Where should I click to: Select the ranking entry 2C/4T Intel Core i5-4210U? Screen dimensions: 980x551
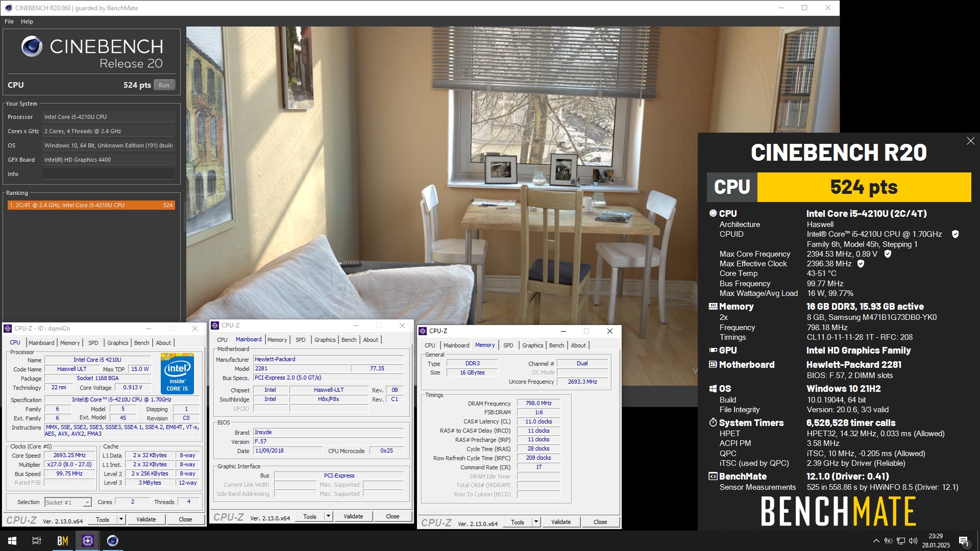pyautogui.click(x=91, y=205)
